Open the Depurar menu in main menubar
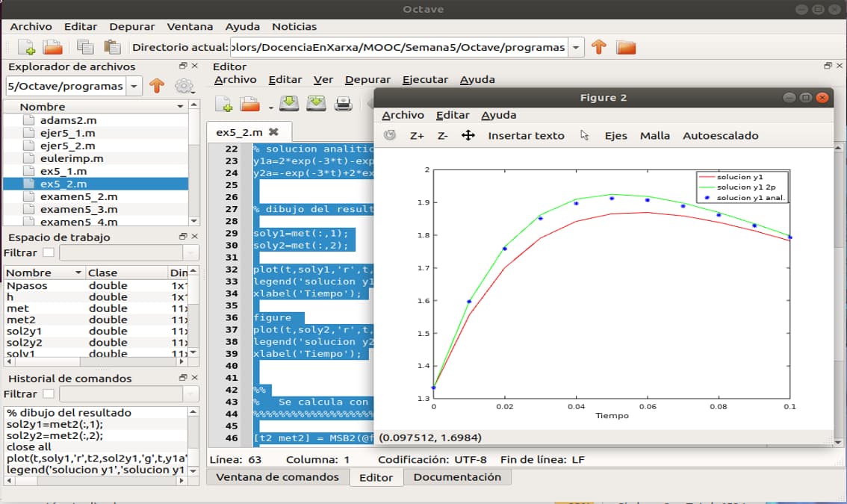This screenshot has width=847, height=504. pyautogui.click(x=132, y=26)
